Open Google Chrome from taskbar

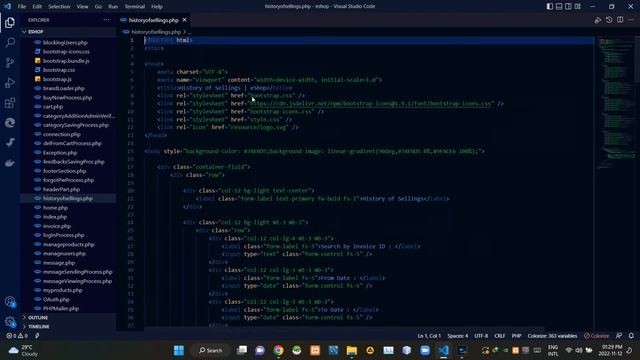click(x=278, y=350)
